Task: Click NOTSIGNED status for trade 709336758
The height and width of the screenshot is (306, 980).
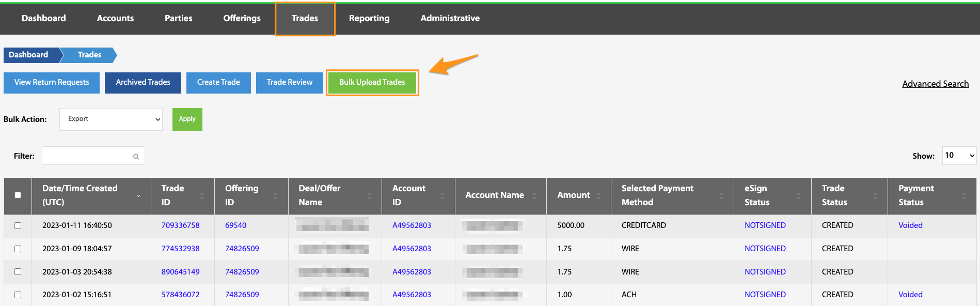Action: click(x=765, y=225)
